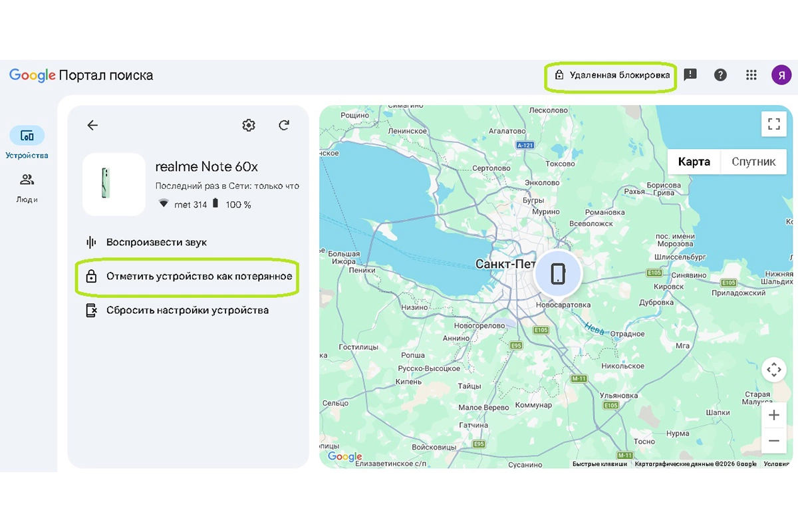This screenshot has height=532, width=798.
Task: Click the realme Note 60x title
Action: click(206, 166)
